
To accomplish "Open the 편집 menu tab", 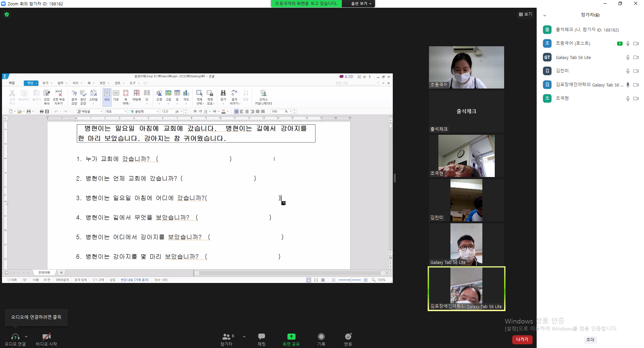I will (31, 83).
